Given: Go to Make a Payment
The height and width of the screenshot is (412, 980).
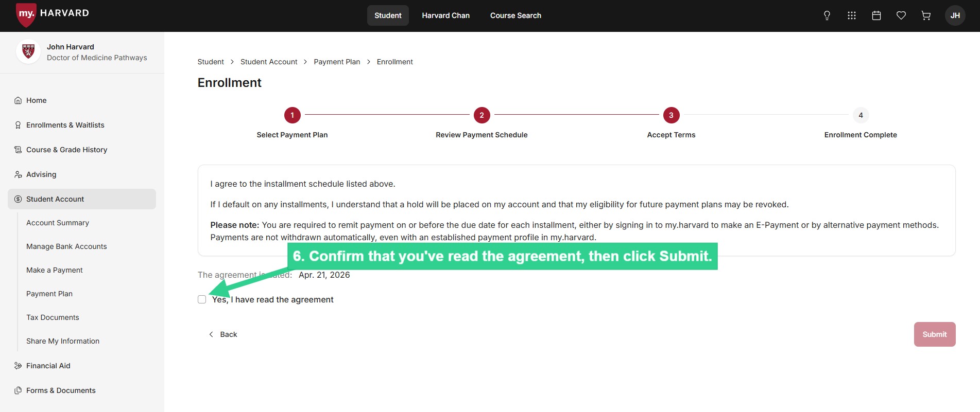Looking at the screenshot, I should pyautogui.click(x=54, y=270).
